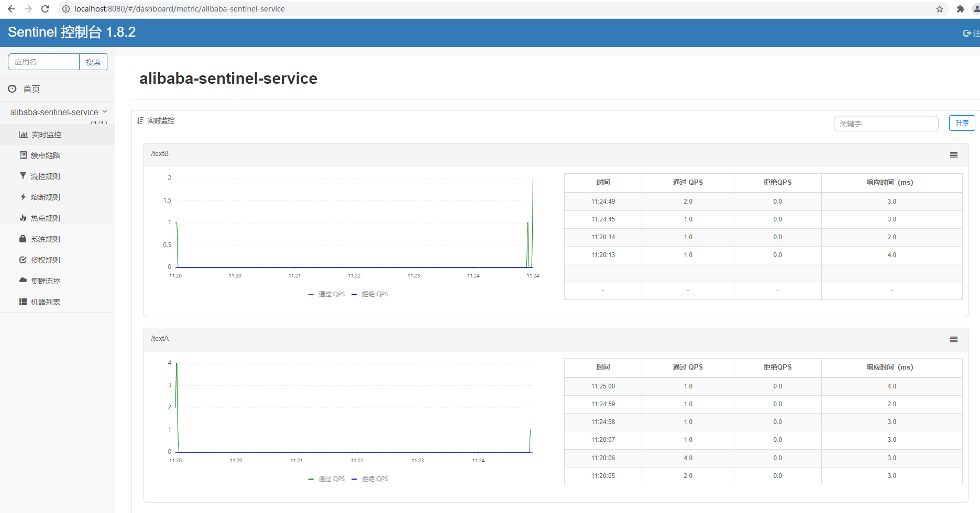
Task: Click the cloud icon for 集群流控
Action: (x=23, y=281)
